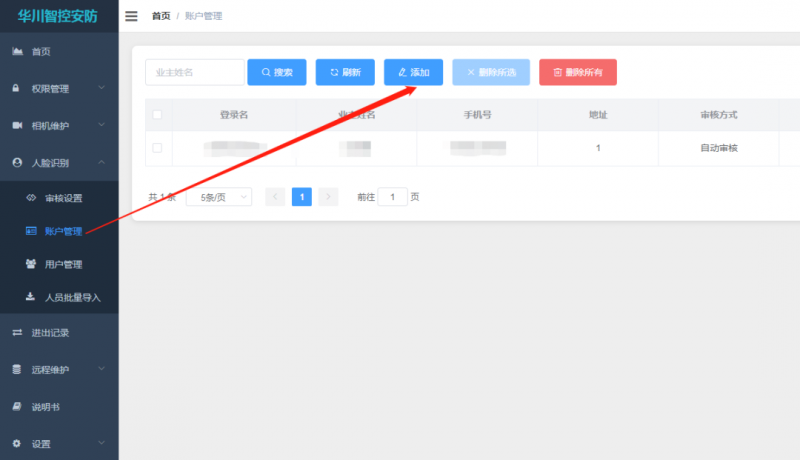Click the lock icon for 权限管理

click(17, 88)
